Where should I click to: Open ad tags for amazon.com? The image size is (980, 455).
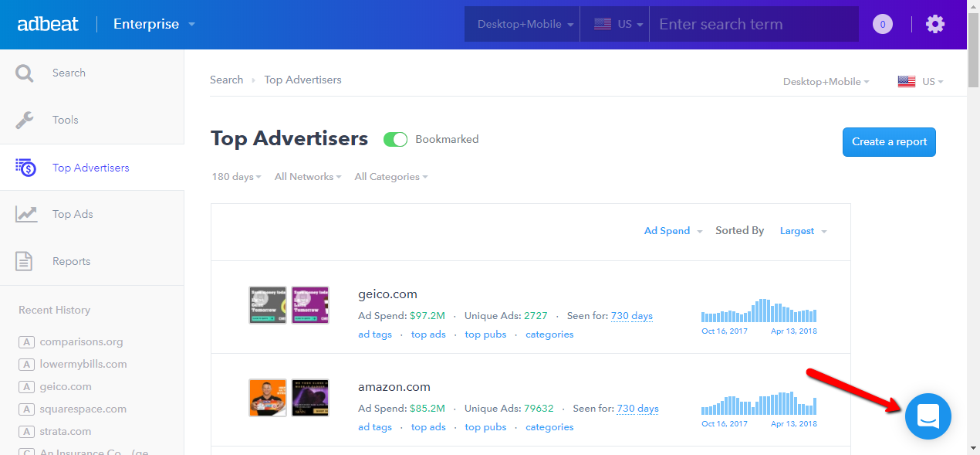375,427
